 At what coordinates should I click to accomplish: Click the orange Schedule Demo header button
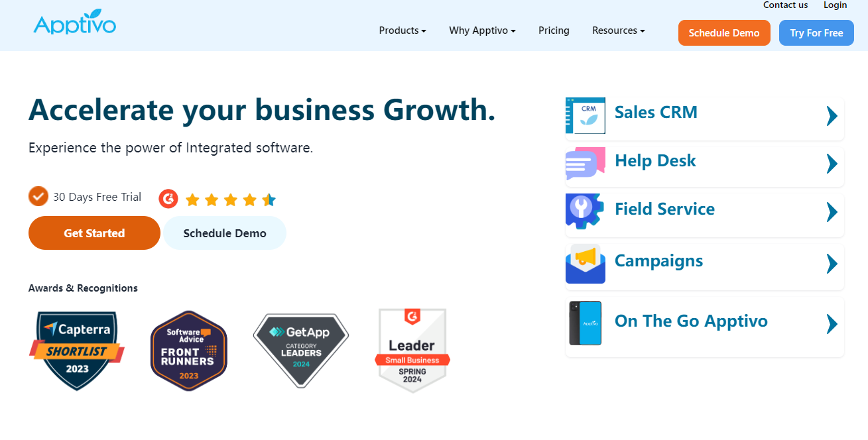point(724,33)
